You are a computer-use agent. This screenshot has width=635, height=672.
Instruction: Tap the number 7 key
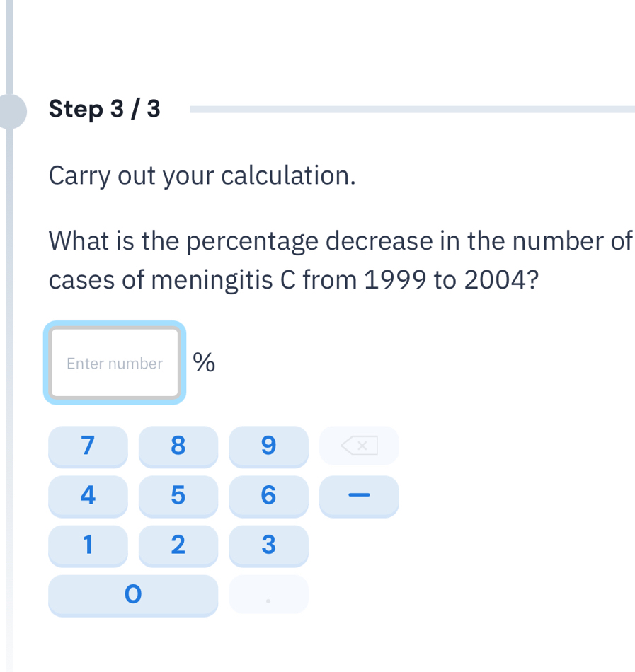pos(88,446)
